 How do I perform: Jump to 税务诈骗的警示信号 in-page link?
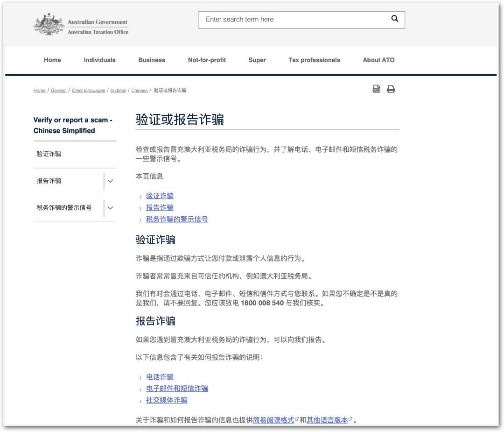coord(177,220)
